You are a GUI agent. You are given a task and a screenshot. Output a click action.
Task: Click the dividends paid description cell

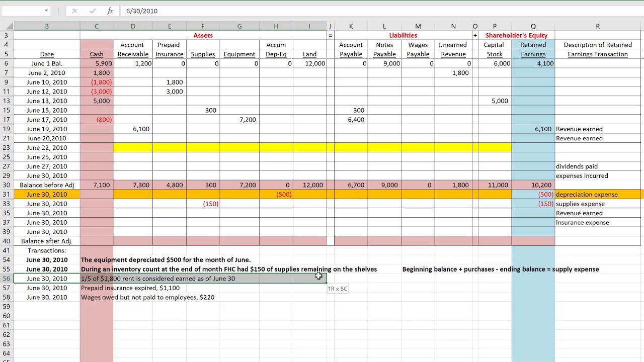598,166
